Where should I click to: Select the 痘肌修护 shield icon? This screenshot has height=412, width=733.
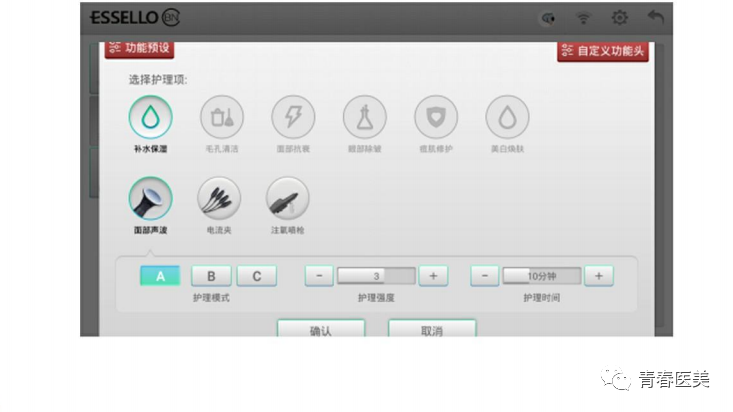click(x=436, y=117)
